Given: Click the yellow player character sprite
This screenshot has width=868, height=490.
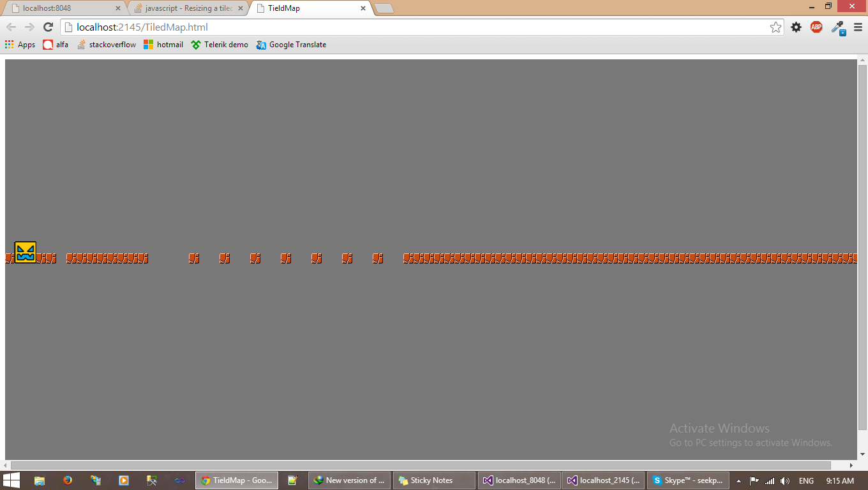Looking at the screenshot, I should pyautogui.click(x=25, y=252).
